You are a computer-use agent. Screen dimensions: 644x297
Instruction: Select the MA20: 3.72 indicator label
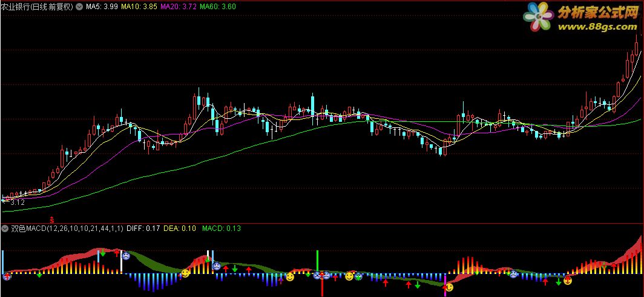point(178,7)
